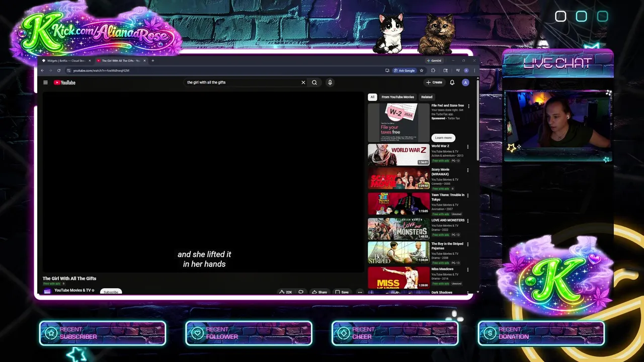This screenshot has height=362, width=644.
Task: Open The Boy in the Striped Pajamas thumbnail
Action: pos(398,253)
